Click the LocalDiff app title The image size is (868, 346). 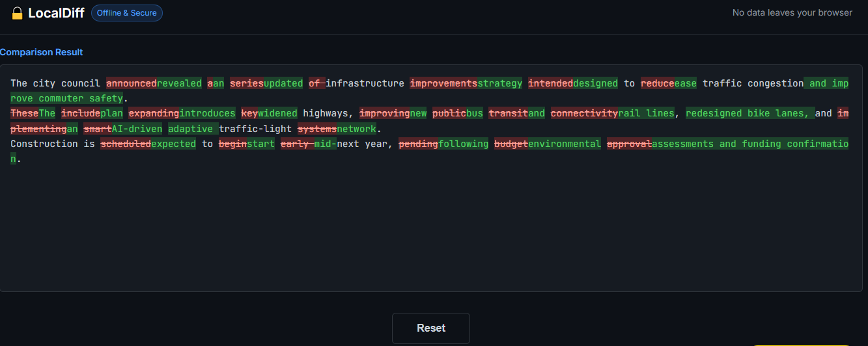tap(56, 13)
